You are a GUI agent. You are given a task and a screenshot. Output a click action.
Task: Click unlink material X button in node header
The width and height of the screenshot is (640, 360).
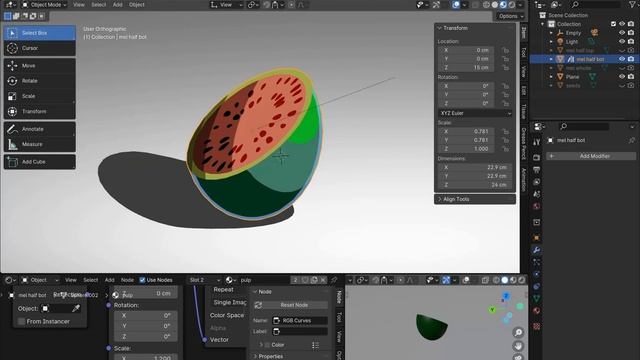(x=323, y=280)
